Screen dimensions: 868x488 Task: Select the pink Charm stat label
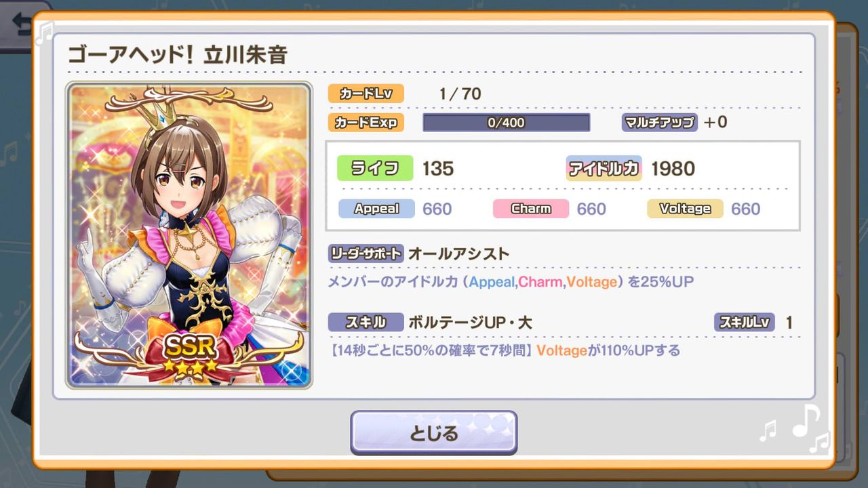531,209
